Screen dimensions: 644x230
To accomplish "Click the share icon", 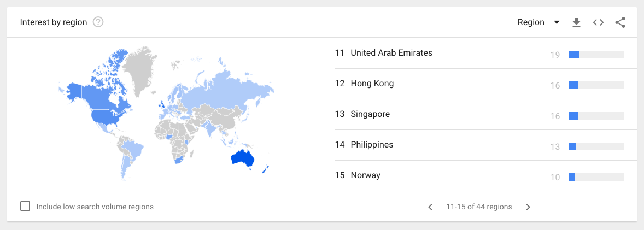I will click(x=620, y=22).
